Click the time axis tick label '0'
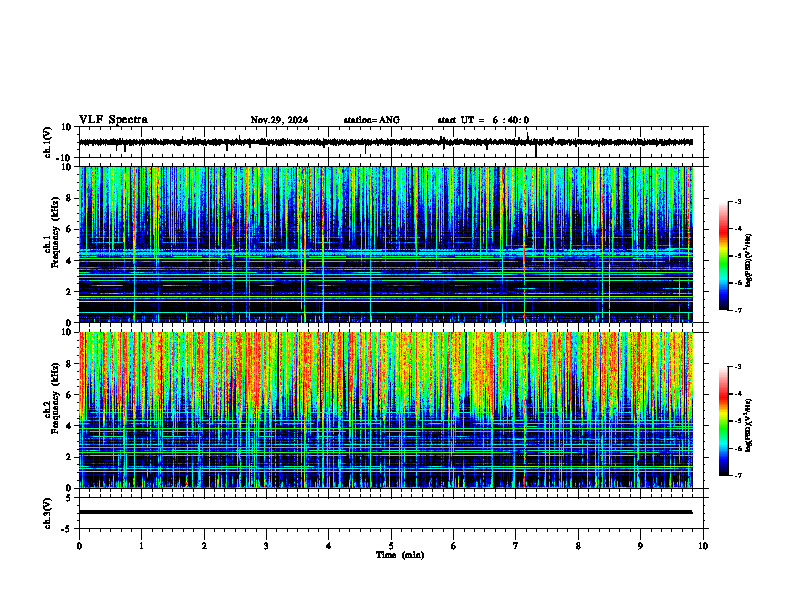 click(79, 546)
